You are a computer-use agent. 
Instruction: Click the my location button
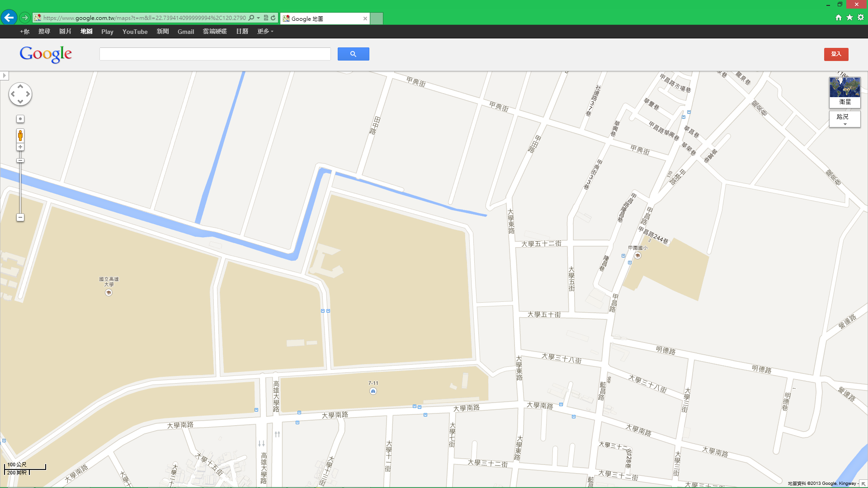[x=20, y=119]
